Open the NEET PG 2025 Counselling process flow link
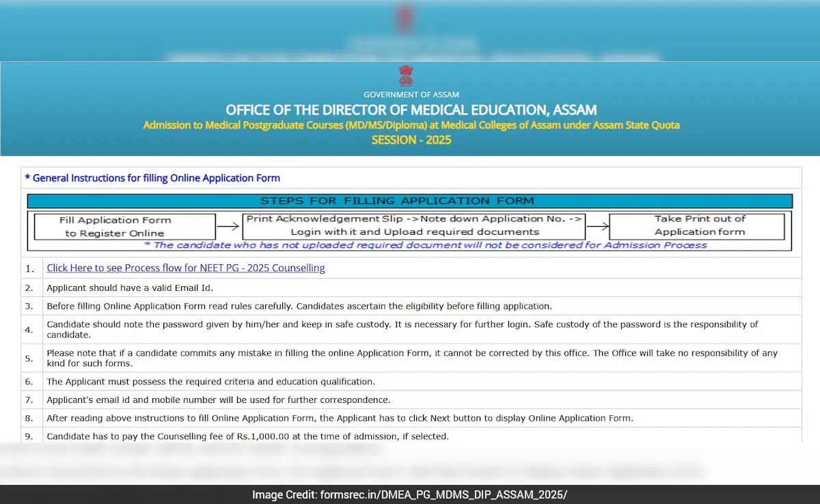The height and width of the screenshot is (504, 820). click(x=185, y=268)
